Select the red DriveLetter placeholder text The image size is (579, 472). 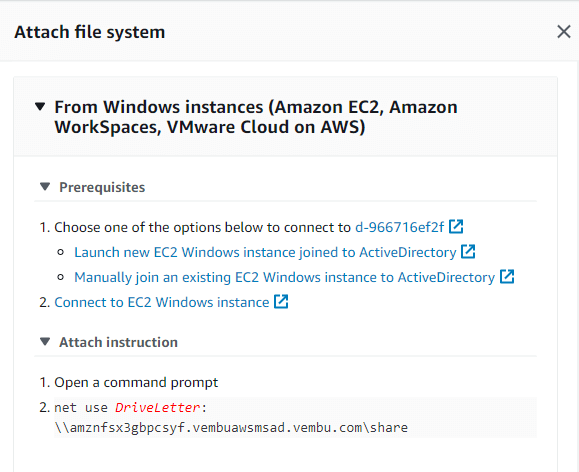click(x=158, y=408)
